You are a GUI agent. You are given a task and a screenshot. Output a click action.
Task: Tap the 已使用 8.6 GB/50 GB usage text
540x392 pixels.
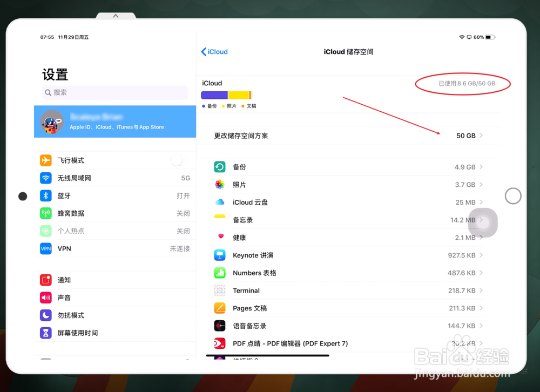[467, 83]
